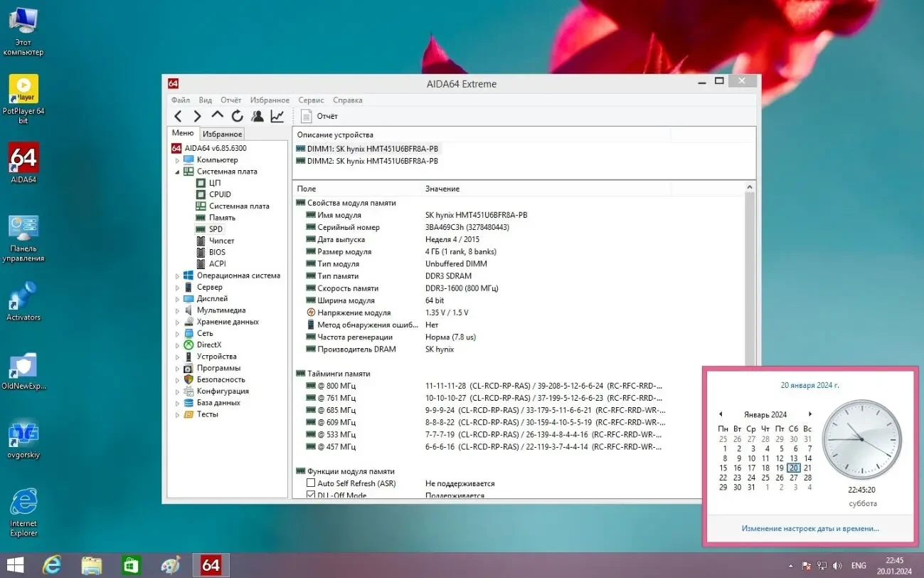
Task: Click the next month arrow in calendar
Action: click(810, 414)
